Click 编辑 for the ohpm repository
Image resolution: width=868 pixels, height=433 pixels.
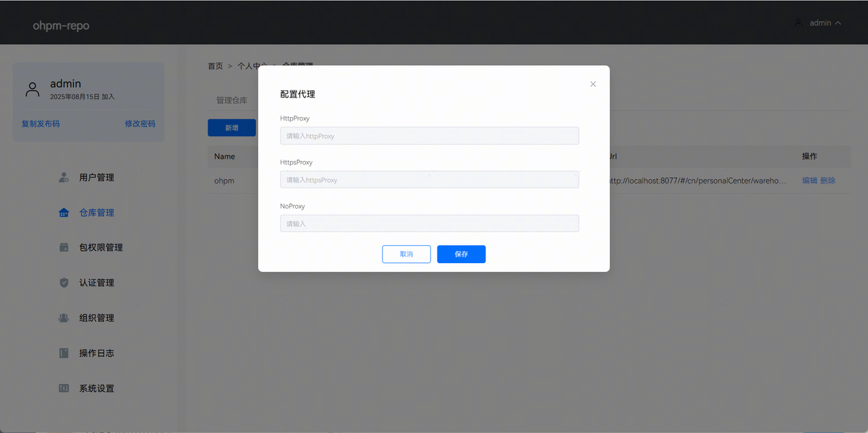809,181
